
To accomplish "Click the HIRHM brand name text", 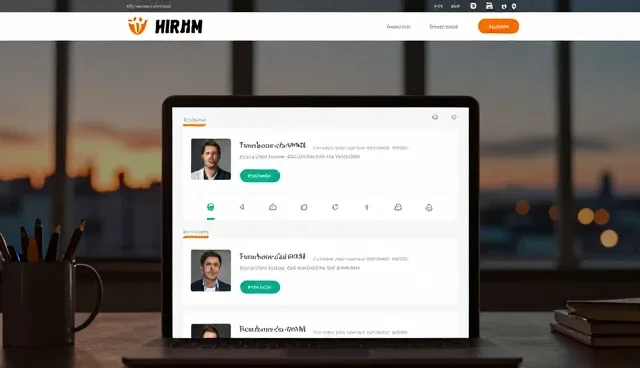I will (x=179, y=27).
